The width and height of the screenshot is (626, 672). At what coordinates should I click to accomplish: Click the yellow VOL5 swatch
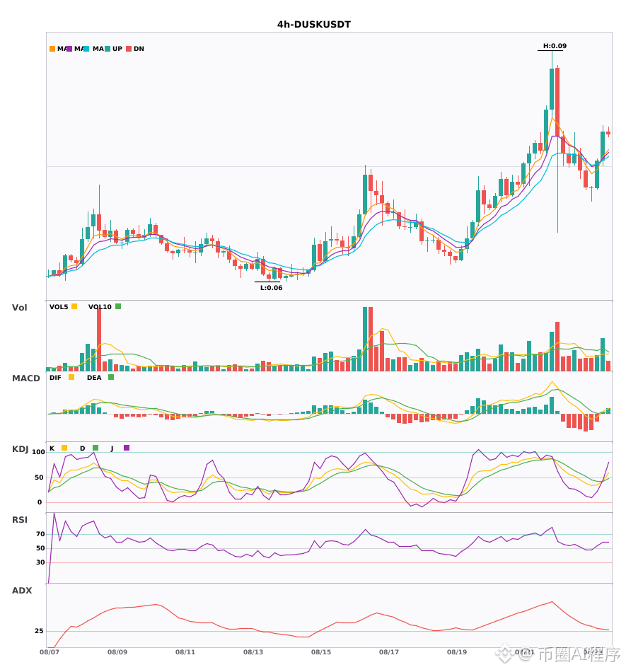(74, 306)
